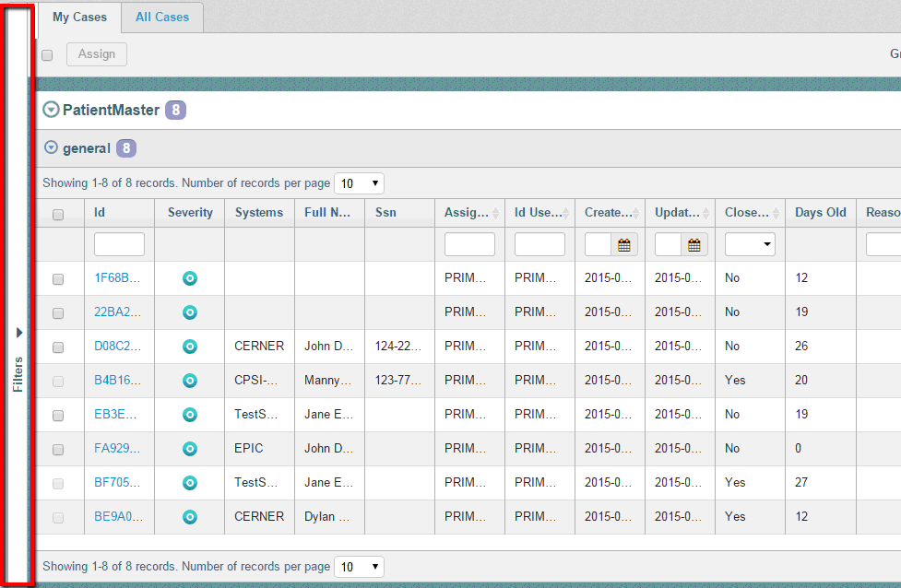The height and width of the screenshot is (588, 901).
Task: Collapse the PatientMaster group arrow icon
Action: tap(52, 111)
